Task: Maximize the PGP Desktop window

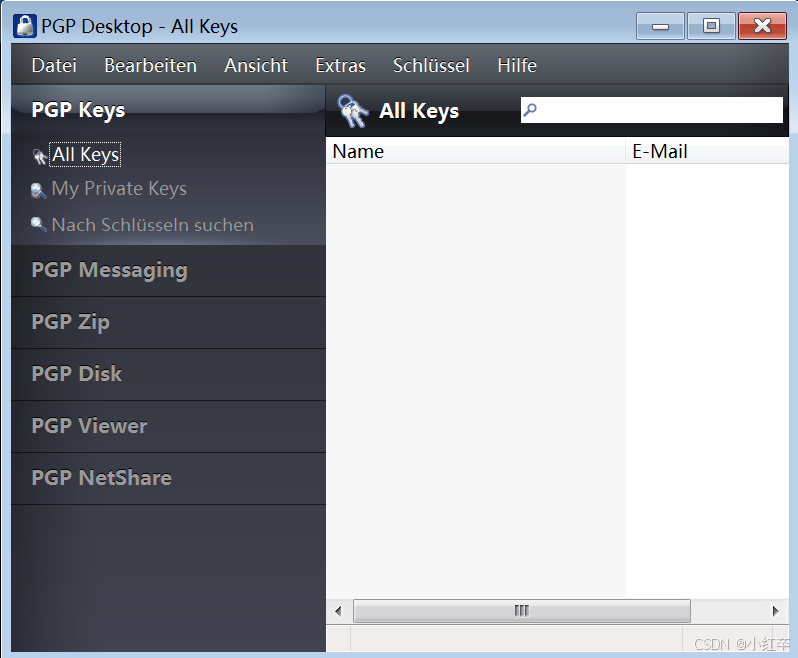Action: pyautogui.click(x=711, y=26)
